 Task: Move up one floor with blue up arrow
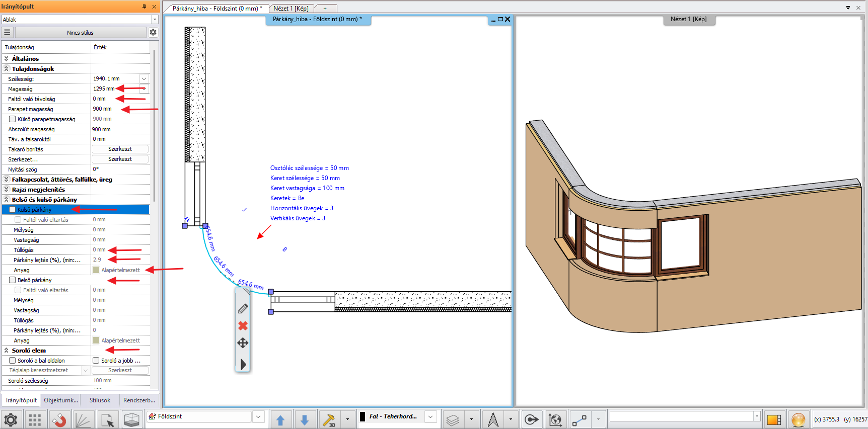[x=280, y=419]
